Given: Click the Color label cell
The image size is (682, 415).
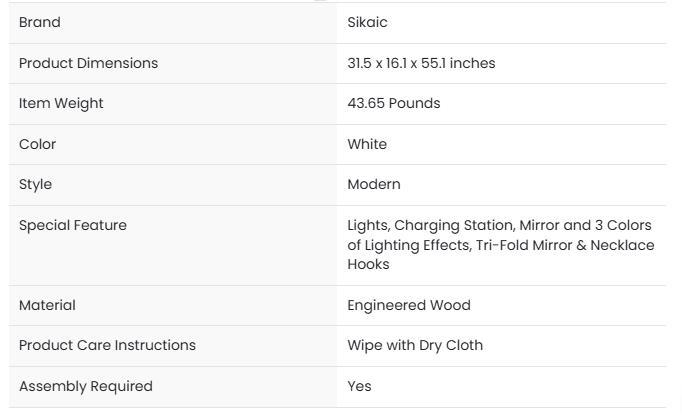Looking at the screenshot, I should click(x=37, y=144).
